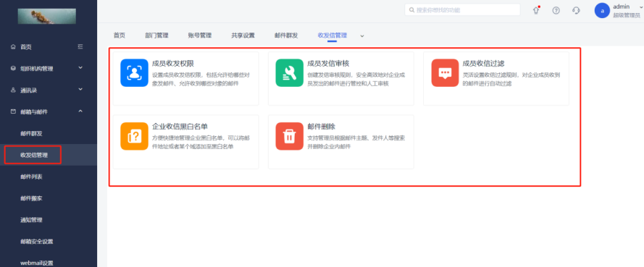The width and height of the screenshot is (644, 267).
Task: Click the function search input field
Action: pos(462,10)
